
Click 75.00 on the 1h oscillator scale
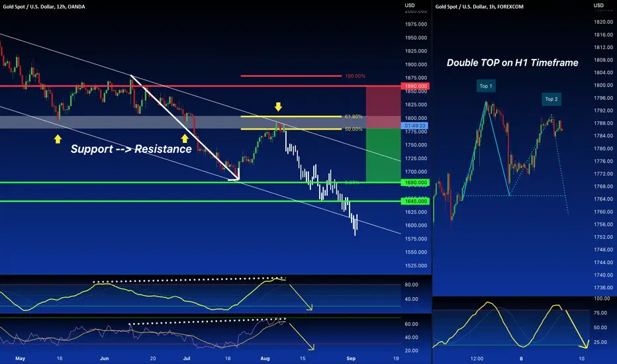(600, 313)
